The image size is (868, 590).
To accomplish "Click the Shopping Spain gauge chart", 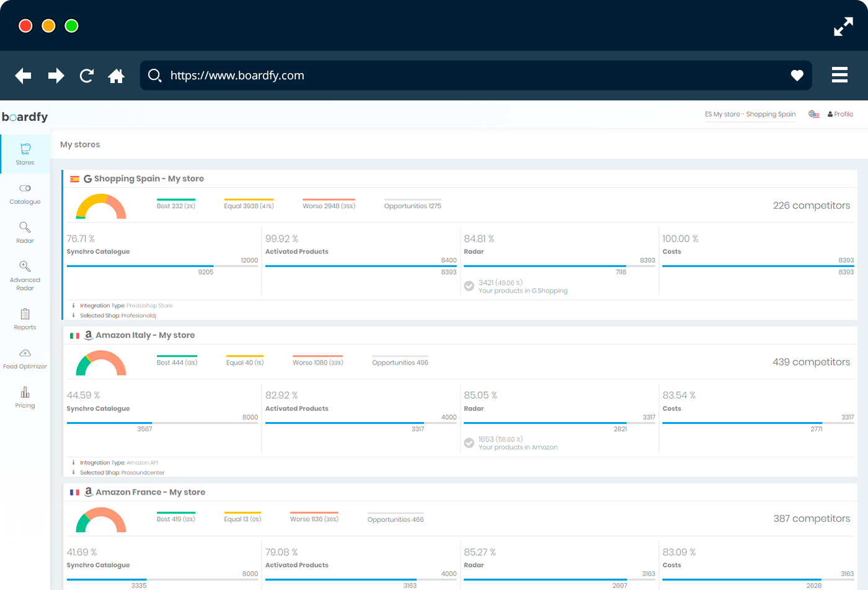I will [101, 206].
